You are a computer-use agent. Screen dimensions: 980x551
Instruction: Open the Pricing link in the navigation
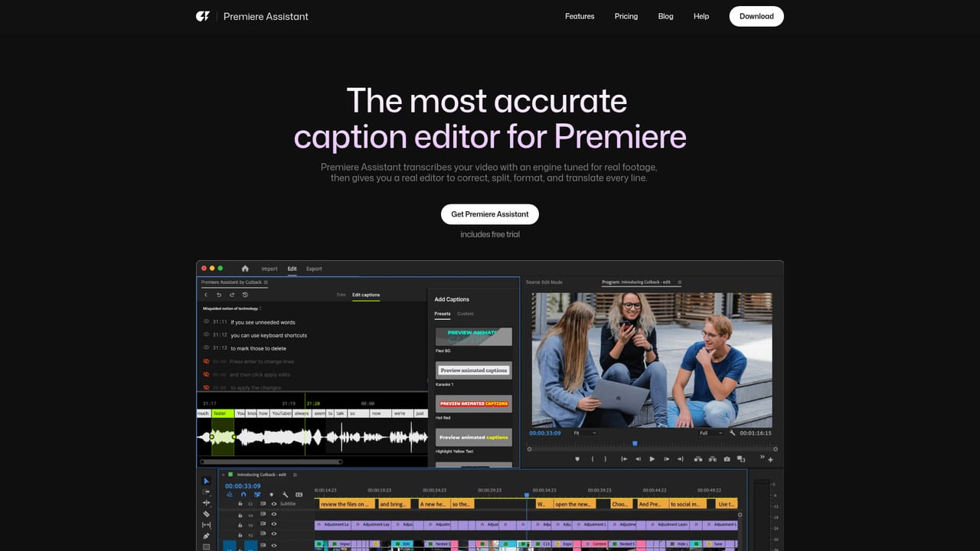tap(626, 16)
